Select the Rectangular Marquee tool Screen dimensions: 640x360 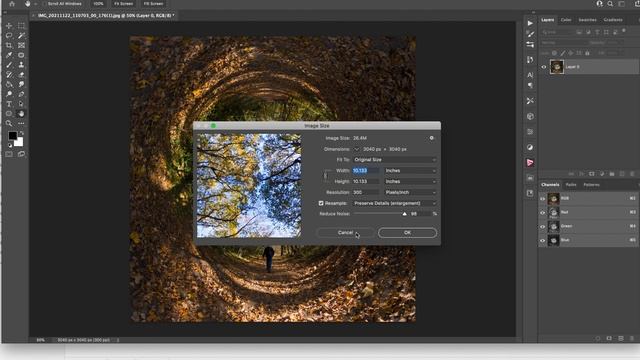(21, 25)
